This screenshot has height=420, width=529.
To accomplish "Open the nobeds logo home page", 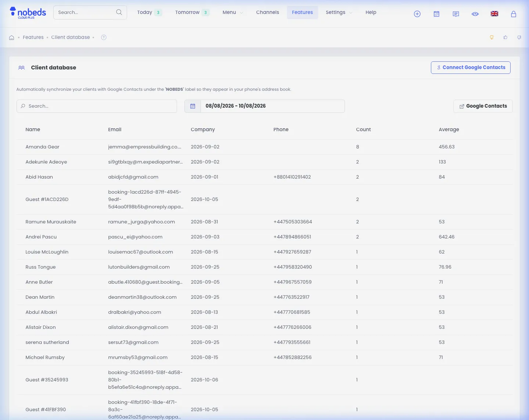I will tap(28, 12).
